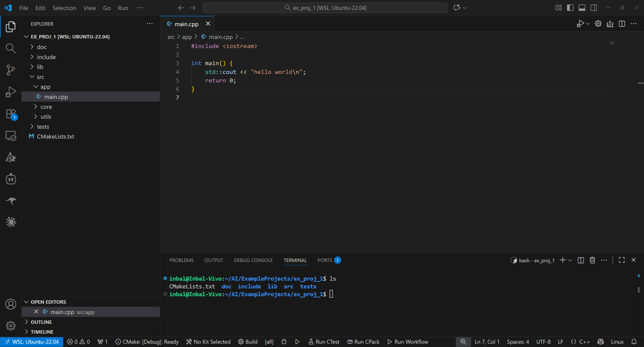The height and width of the screenshot is (347, 644).
Task: Switch to the DEBUG CONSOLE tab
Action: coord(253,260)
